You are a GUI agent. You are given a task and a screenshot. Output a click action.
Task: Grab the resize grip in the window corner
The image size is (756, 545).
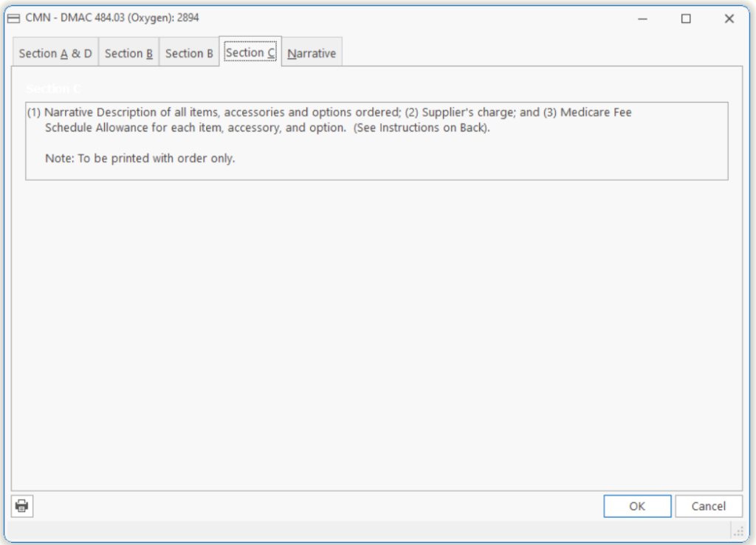(738, 531)
